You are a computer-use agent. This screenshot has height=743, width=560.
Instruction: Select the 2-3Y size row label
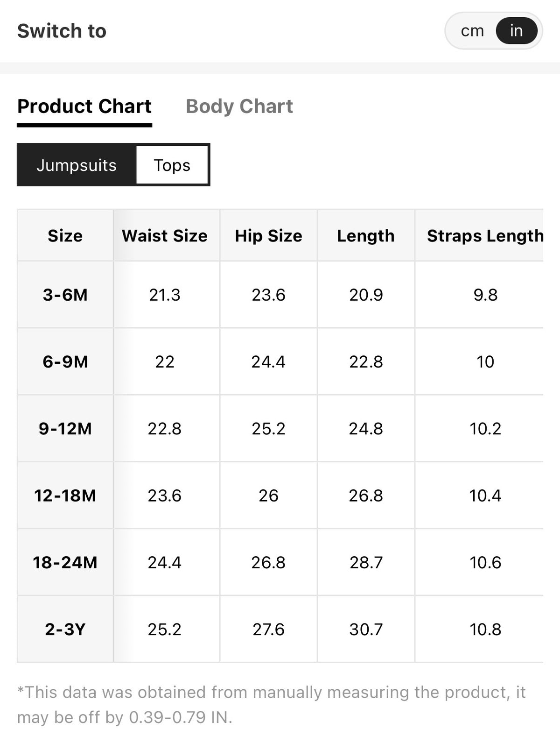(x=65, y=629)
